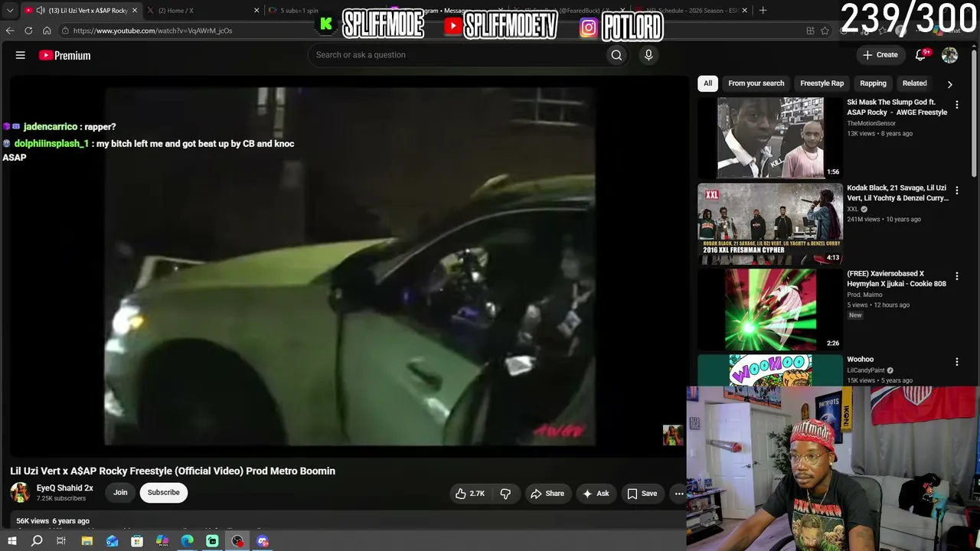The image size is (980, 551).
Task: Click the Ask button
Action: (x=596, y=494)
